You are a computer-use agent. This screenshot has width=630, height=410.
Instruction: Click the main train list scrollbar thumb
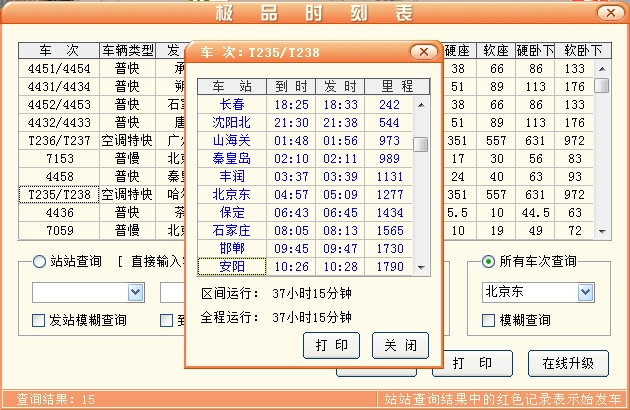click(602, 85)
